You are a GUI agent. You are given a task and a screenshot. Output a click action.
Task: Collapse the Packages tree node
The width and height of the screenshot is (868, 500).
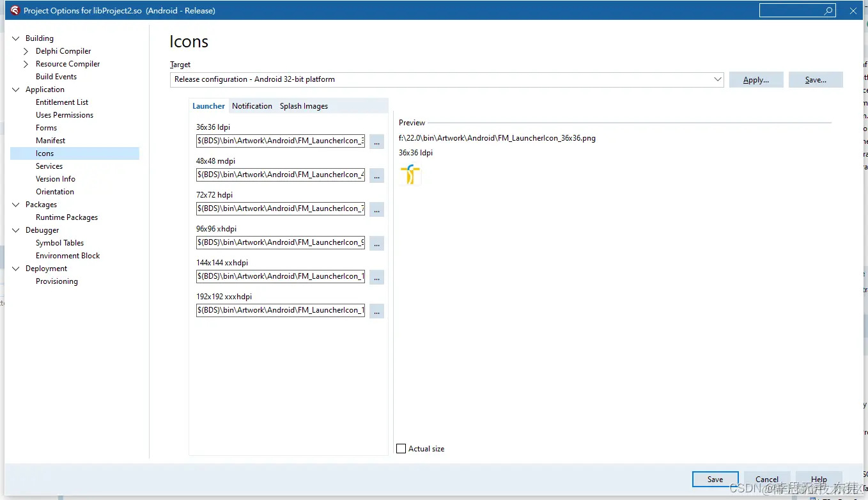coord(16,205)
